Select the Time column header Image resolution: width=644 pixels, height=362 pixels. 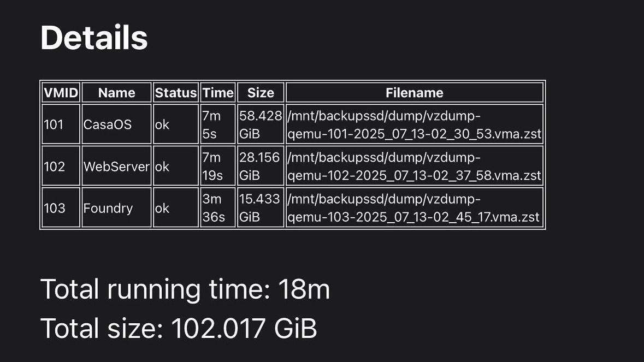pyautogui.click(x=218, y=92)
